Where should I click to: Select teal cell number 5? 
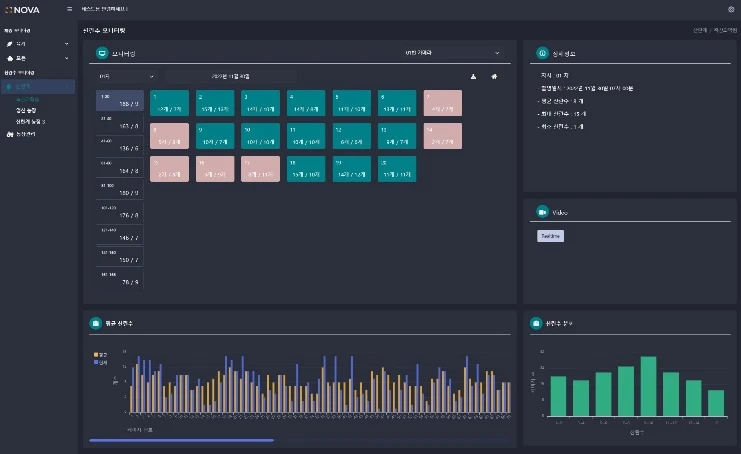pos(352,103)
